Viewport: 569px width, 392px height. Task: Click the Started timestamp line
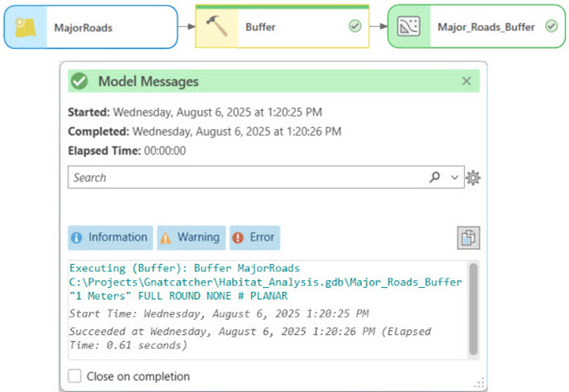[194, 112]
